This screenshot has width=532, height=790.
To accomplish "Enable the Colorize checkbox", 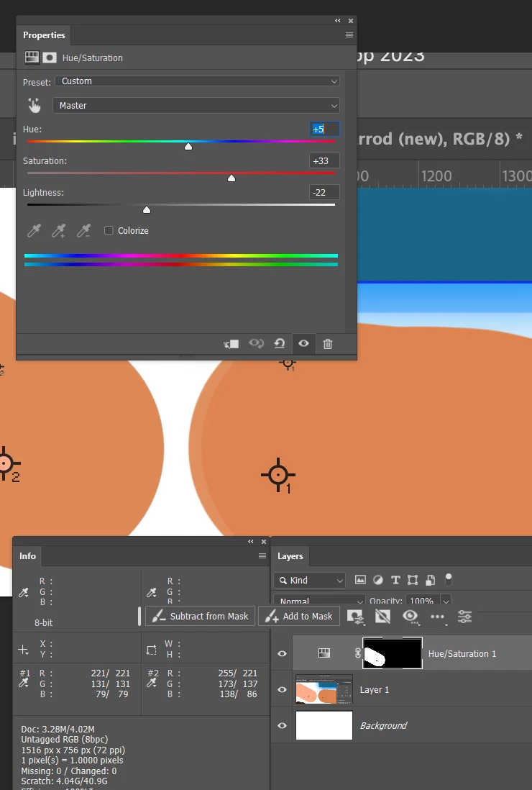I will click(109, 230).
